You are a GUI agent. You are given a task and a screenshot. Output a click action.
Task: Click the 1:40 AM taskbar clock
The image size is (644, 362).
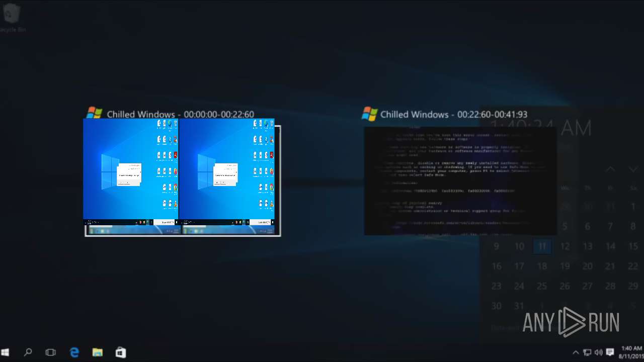click(631, 352)
